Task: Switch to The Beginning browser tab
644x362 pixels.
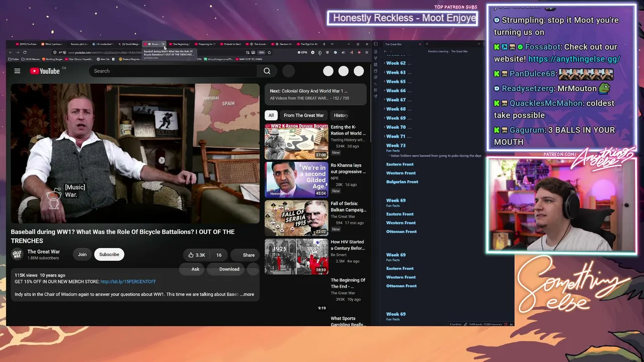Action: [180, 44]
